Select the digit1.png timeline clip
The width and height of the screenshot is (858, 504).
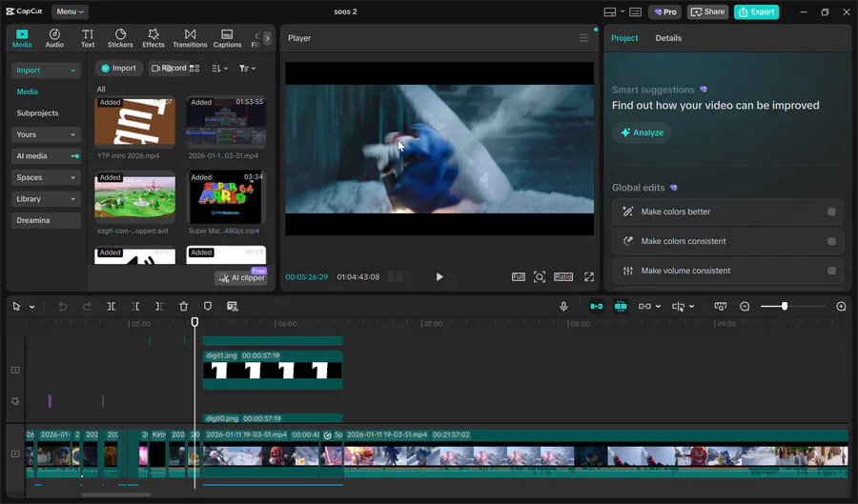coord(273,370)
